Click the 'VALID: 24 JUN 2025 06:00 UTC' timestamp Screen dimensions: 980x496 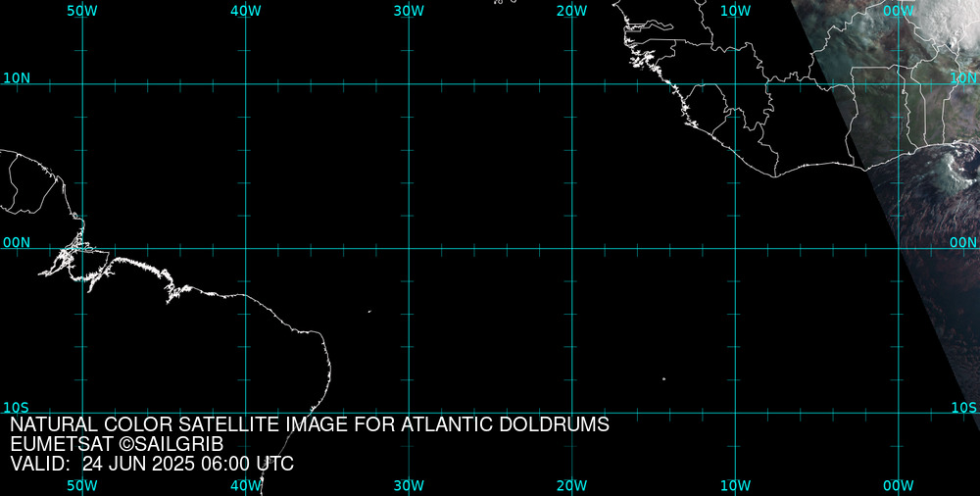pyautogui.click(x=152, y=464)
